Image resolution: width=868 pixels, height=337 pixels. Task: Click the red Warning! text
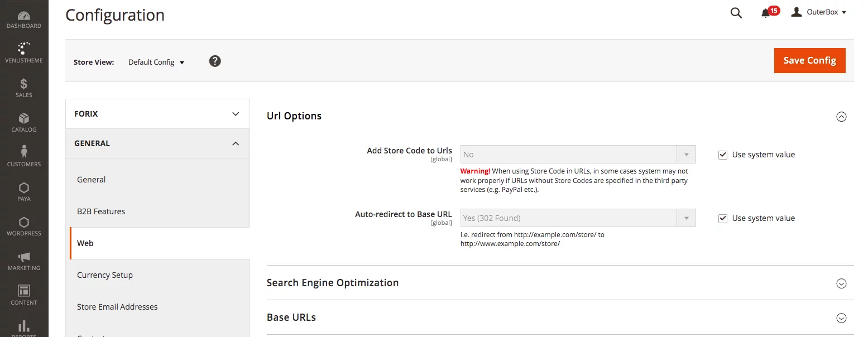click(475, 171)
